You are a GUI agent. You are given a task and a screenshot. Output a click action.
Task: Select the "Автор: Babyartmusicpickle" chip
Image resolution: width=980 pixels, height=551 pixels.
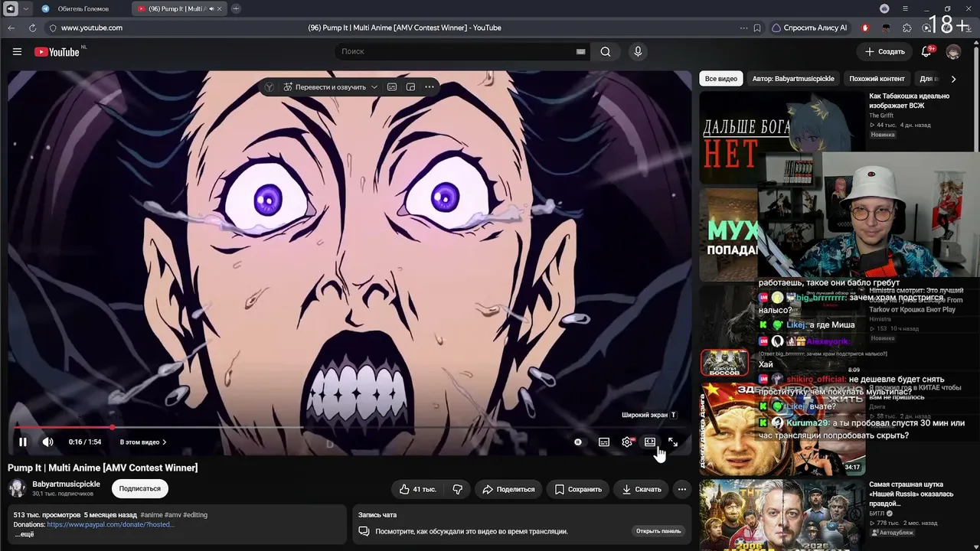(x=793, y=79)
